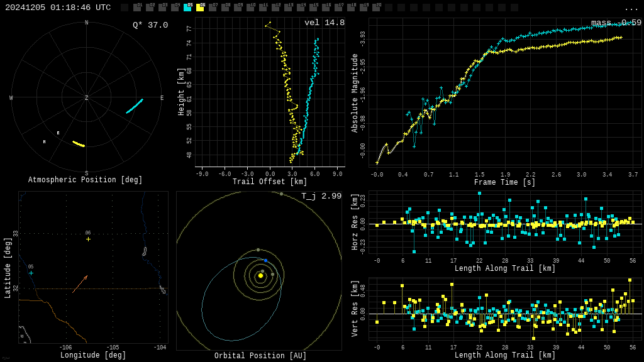Click the yellow Sun dot in orbital plot
Screen dimensions: 644x362
[260, 275]
